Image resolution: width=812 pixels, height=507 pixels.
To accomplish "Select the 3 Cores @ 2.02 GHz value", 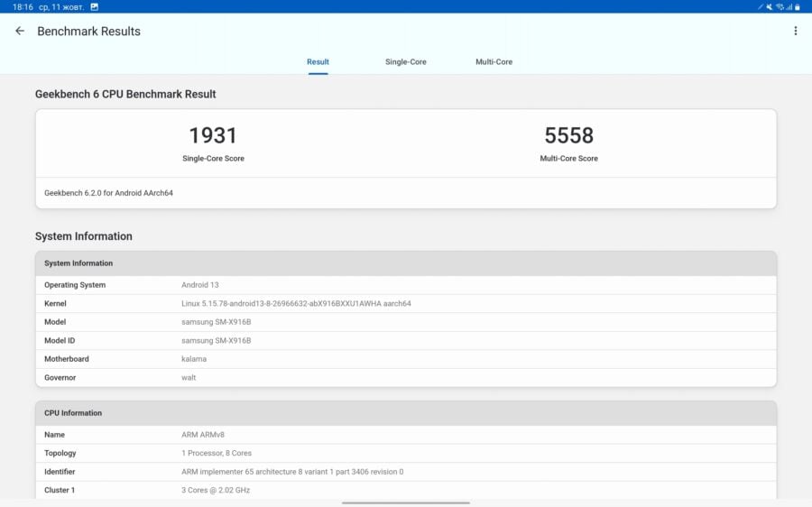I will pos(216,490).
